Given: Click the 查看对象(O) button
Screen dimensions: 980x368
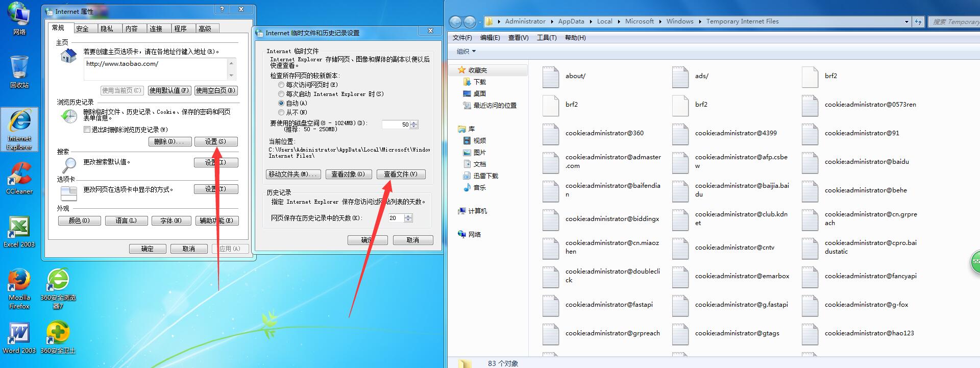Looking at the screenshot, I should pos(348,174).
